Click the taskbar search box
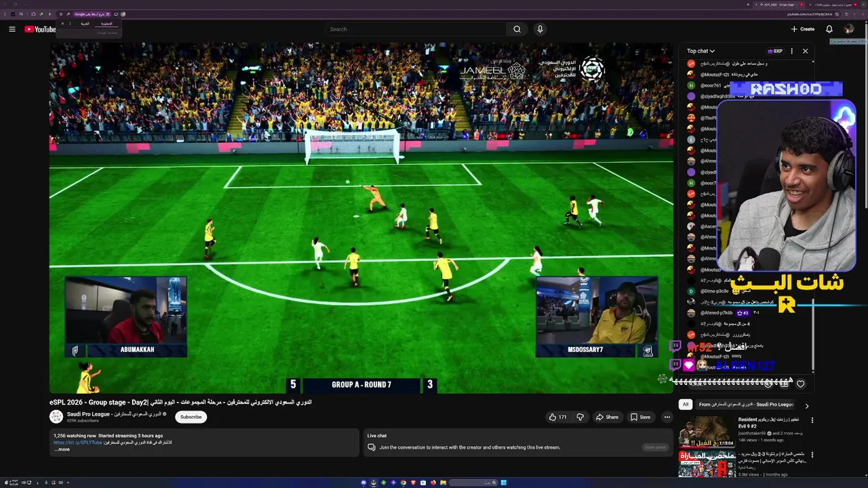Image resolution: width=868 pixels, height=488 pixels. pos(472,483)
